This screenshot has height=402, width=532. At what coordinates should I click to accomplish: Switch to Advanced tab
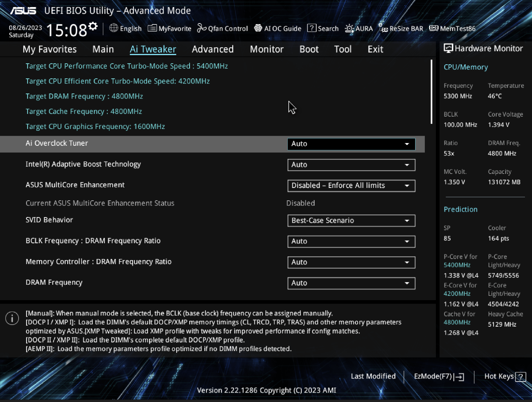(213, 49)
